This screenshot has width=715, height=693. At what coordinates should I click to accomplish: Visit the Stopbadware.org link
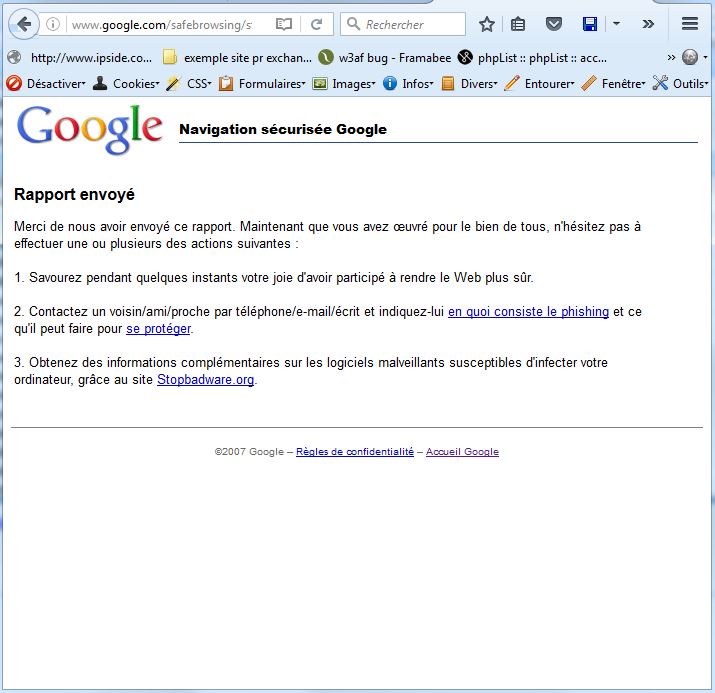[206, 379]
